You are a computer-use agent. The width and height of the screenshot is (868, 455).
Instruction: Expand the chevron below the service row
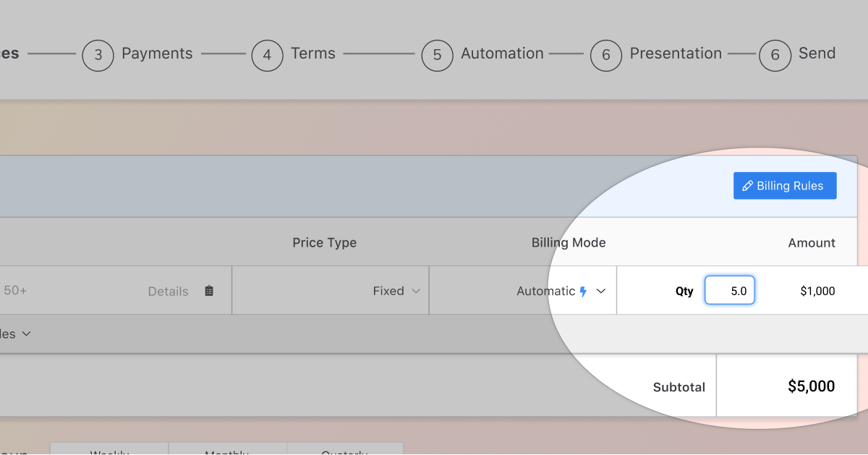(27, 334)
